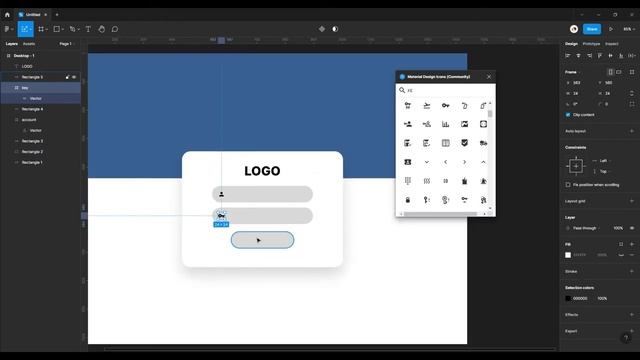Click Align top icon
The height and width of the screenshot is (360, 640).
coord(600,56)
